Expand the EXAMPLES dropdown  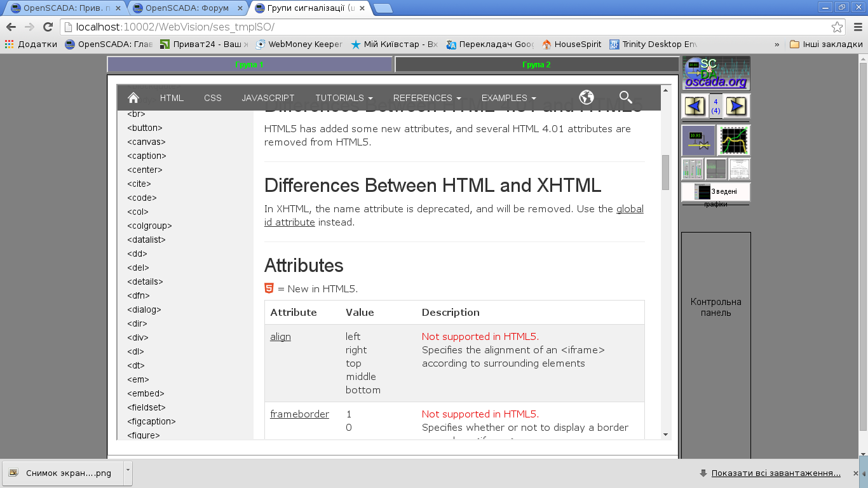pos(508,98)
